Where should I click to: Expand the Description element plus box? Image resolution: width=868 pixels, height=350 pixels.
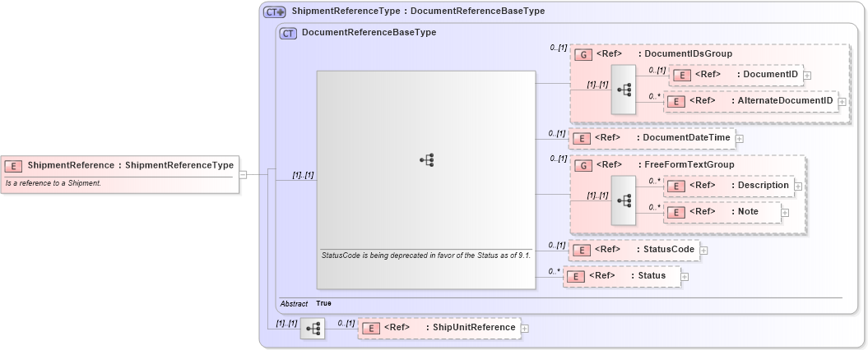[x=798, y=187]
